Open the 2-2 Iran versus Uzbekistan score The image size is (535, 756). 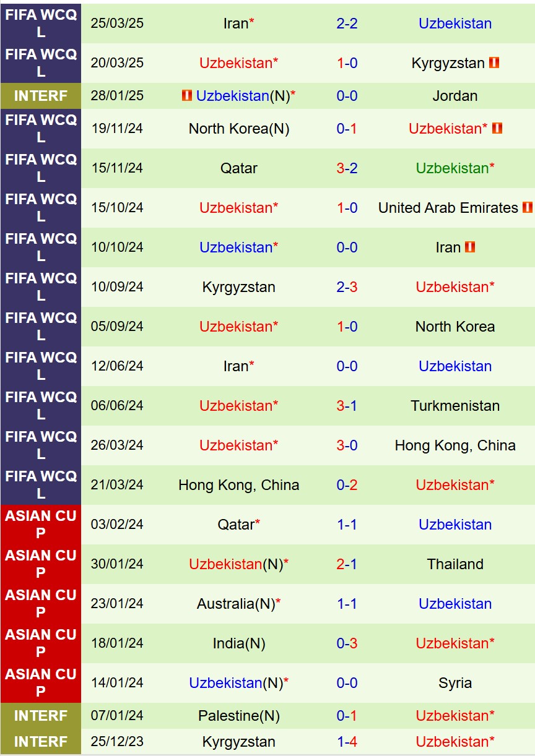pyautogui.click(x=347, y=24)
